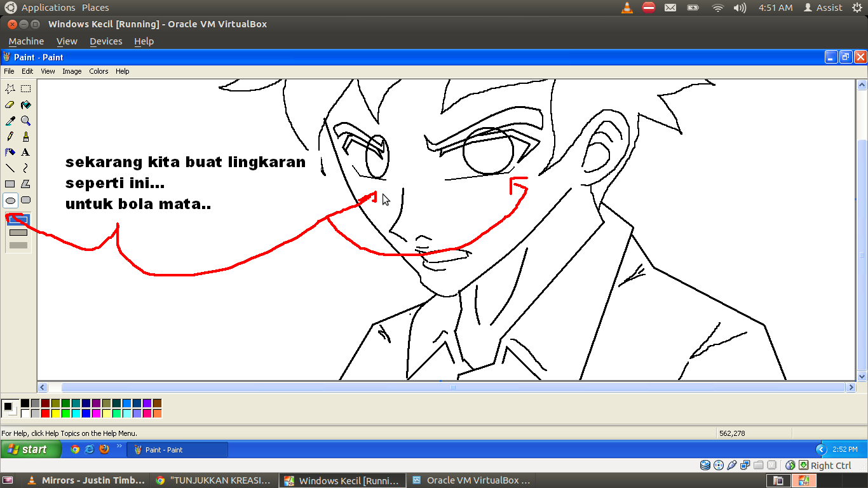Open Paint's View menu
The height and width of the screenshot is (488, 868).
tap(48, 71)
